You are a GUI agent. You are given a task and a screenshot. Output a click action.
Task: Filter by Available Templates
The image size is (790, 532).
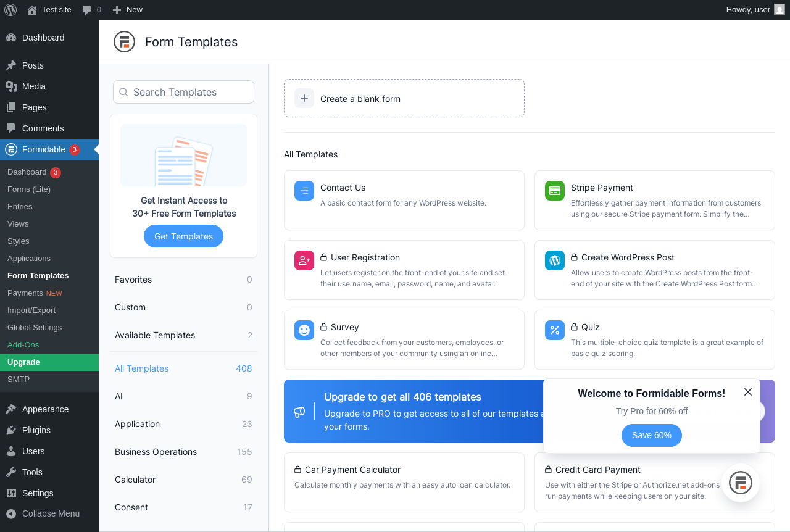(x=183, y=335)
